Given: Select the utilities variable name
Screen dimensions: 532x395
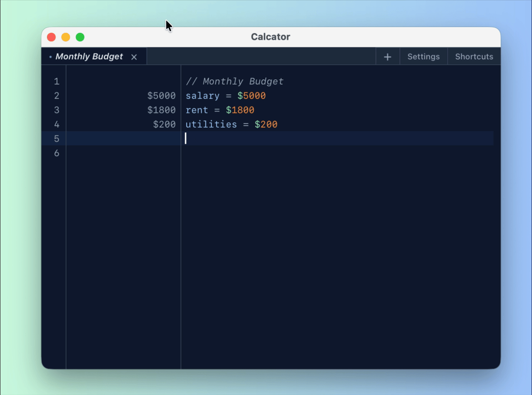Looking at the screenshot, I should pos(211,124).
